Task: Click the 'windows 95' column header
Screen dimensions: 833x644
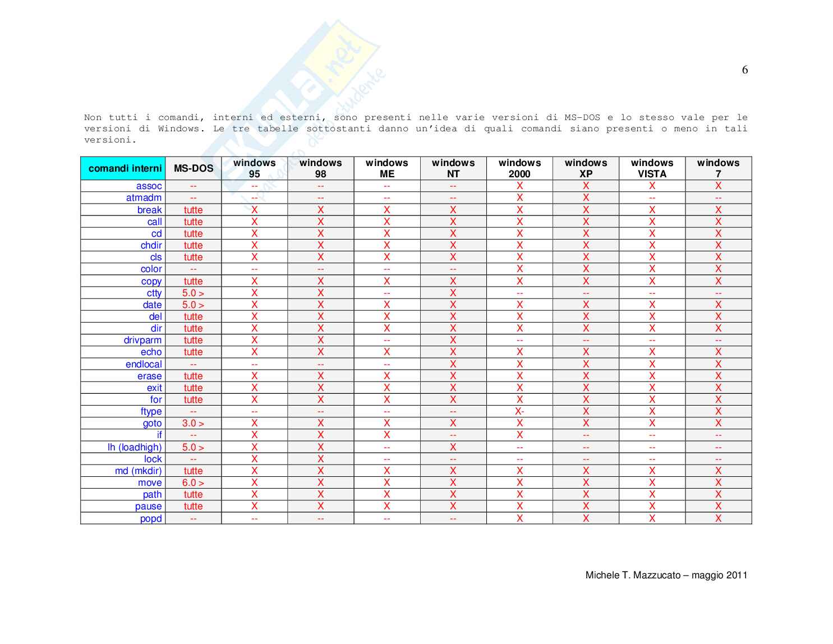Action: coord(255,168)
